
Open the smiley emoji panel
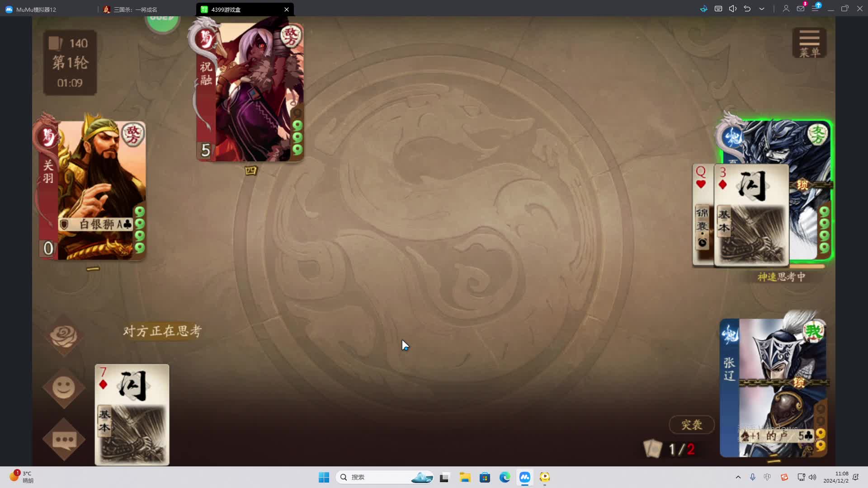coord(64,388)
